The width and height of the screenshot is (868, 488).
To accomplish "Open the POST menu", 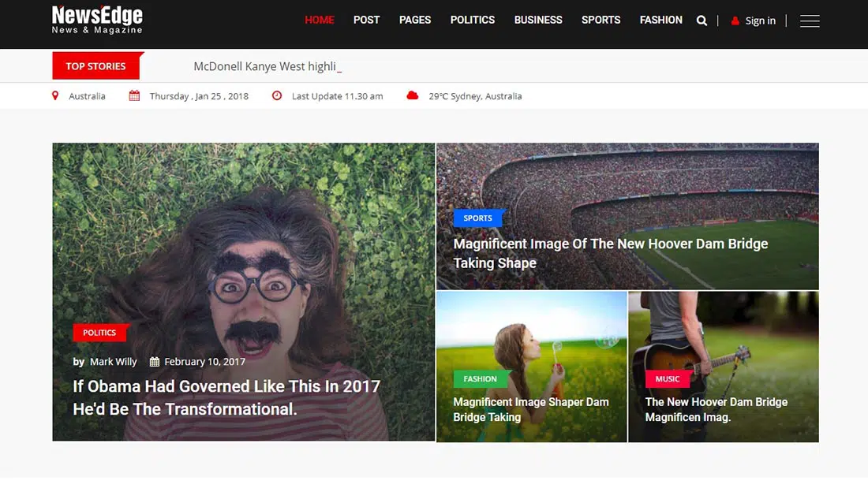I will pos(366,20).
